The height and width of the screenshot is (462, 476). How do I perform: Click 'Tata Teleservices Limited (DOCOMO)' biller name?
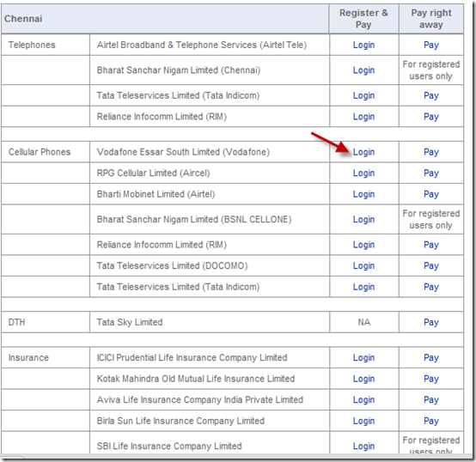point(172,265)
